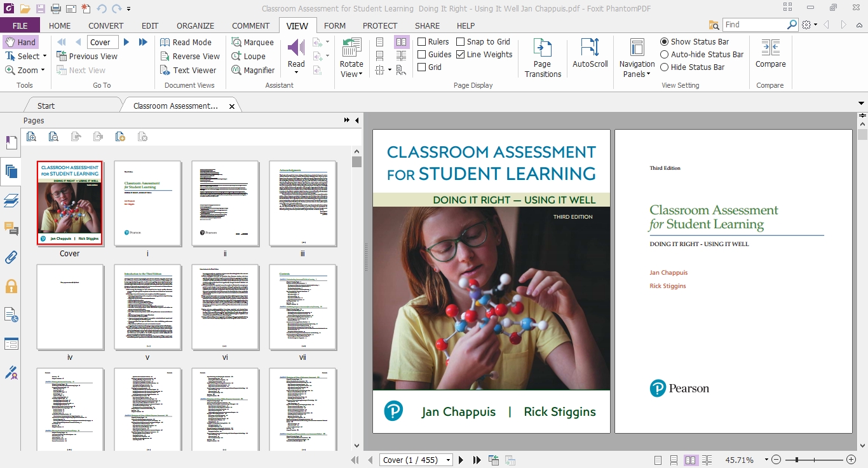This screenshot has width=868, height=468.
Task: Select the Show Status Bar radio button
Action: pos(665,42)
